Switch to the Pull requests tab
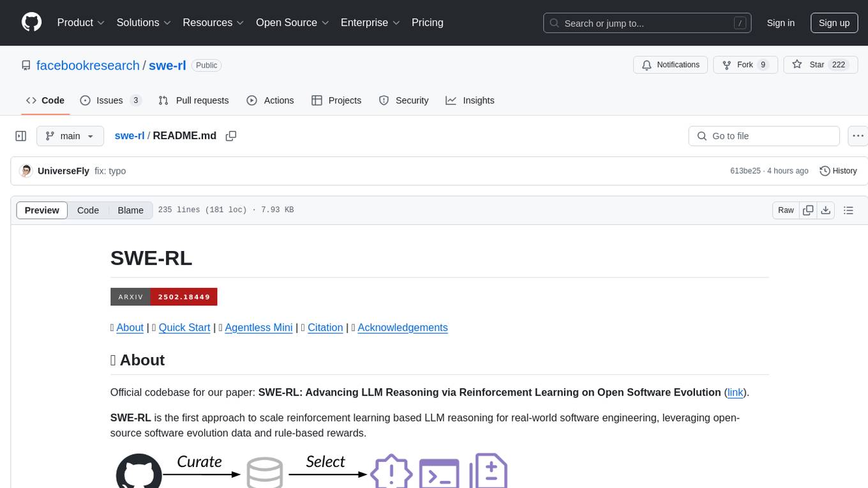This screenshot has width=868, height=488. (193, 100)
